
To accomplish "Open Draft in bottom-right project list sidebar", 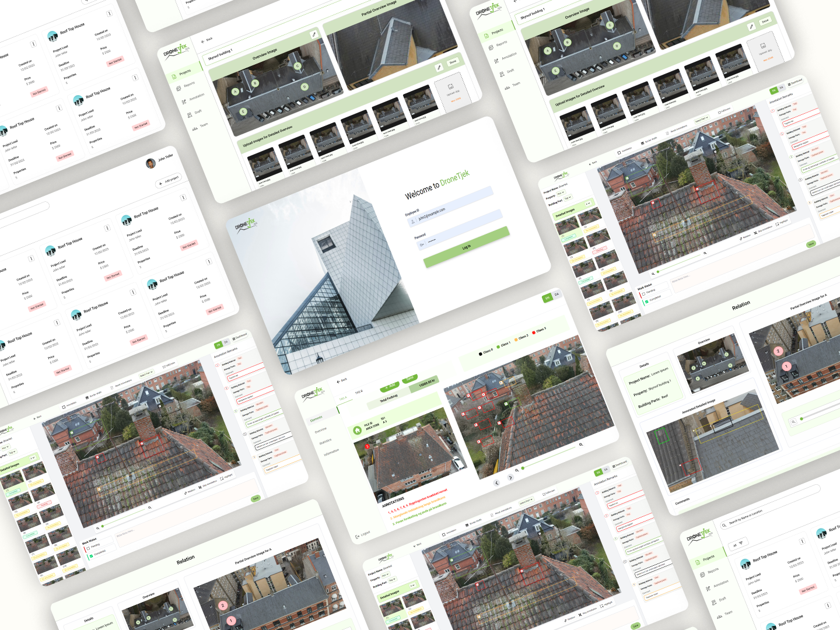I will point(719,600).
